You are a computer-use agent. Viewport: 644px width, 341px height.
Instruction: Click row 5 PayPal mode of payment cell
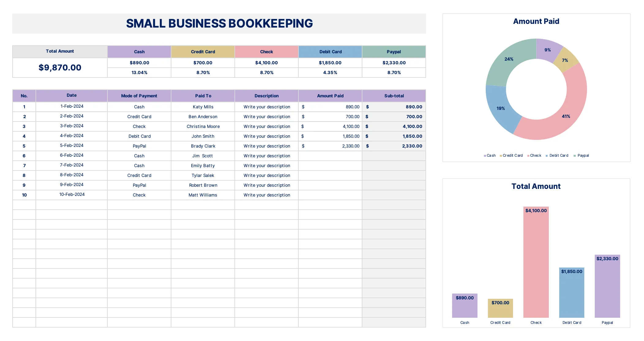tap(139, 146)
